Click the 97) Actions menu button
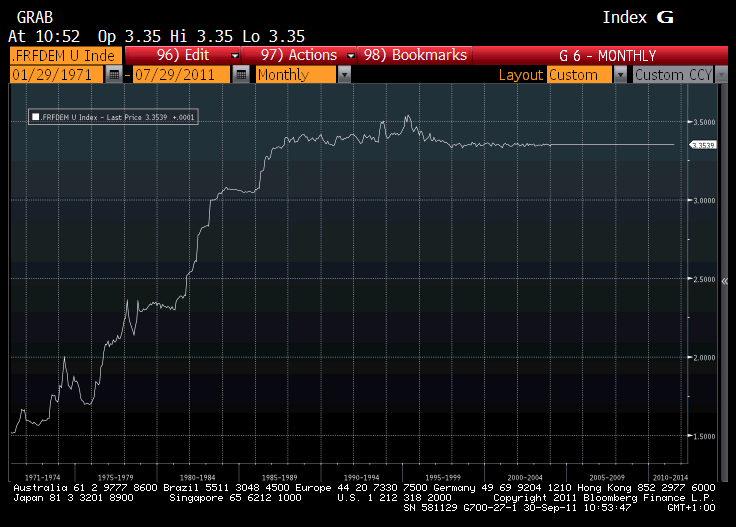 pos(299,55)
